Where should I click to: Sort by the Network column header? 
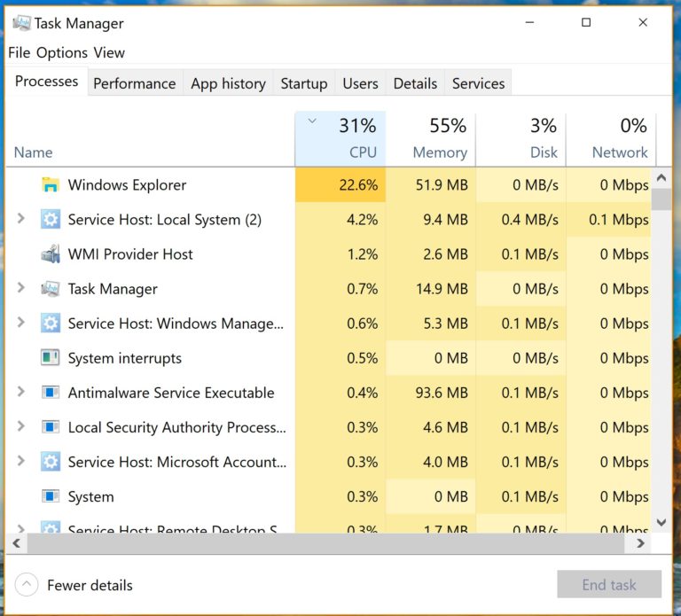coord(611,139)
